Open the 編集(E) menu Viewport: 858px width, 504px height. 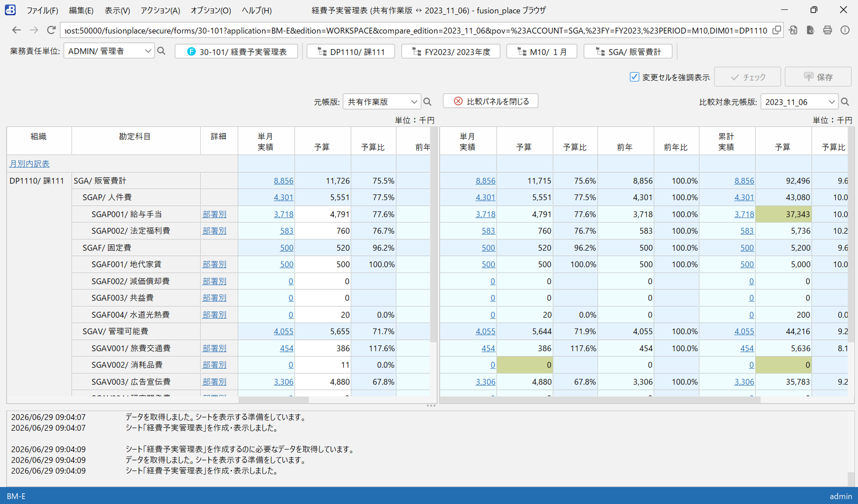point(81,10)
